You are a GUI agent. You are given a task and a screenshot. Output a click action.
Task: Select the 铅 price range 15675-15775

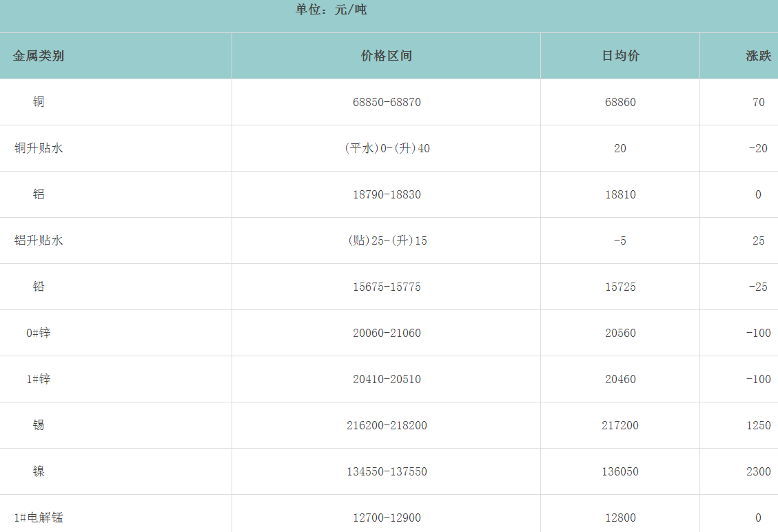386,287
